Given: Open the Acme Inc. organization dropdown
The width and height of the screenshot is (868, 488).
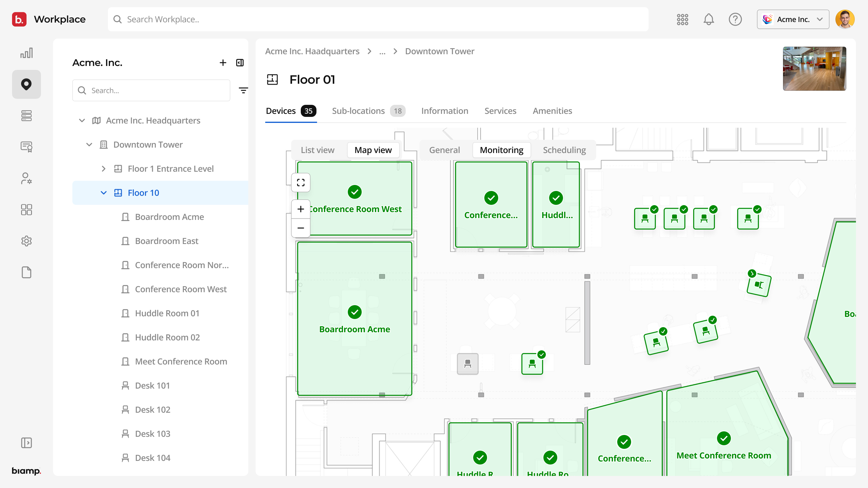Looking at the screenshot, I should [x=793, y=19].
